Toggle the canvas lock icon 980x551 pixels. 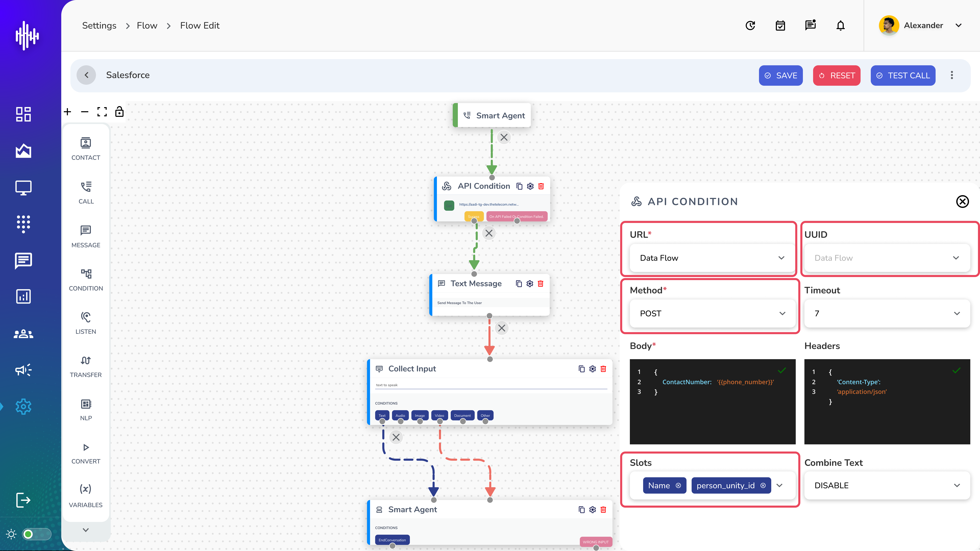tap(119, 111)
